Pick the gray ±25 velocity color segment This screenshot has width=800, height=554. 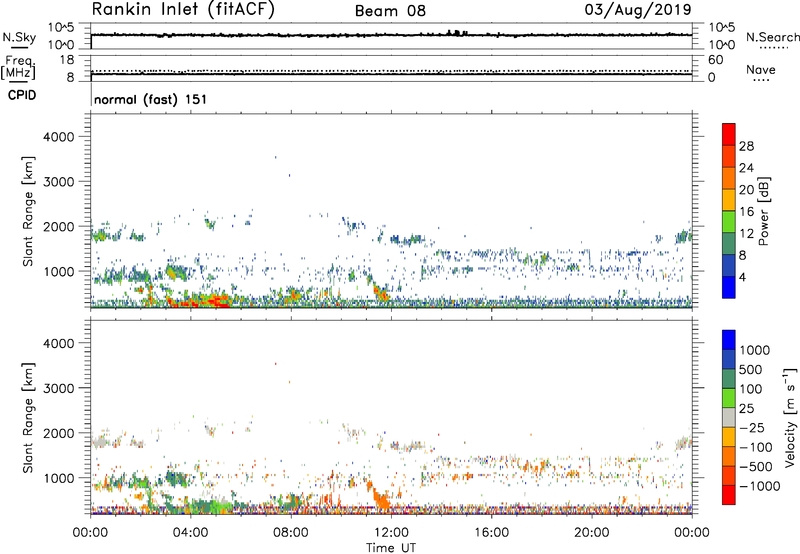[x=729, y=417]
